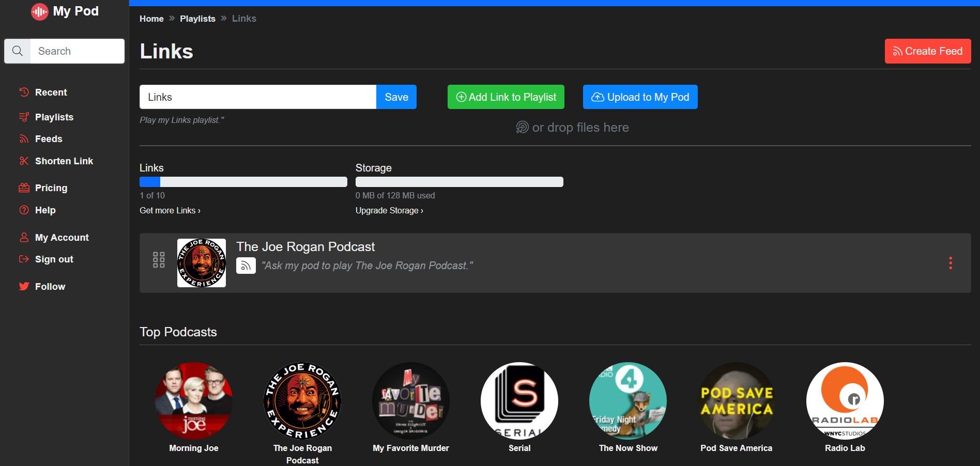Screen dimensions: 980x466
Task: Select the Morning Joe podcast thumbnail
Action: 194,401
